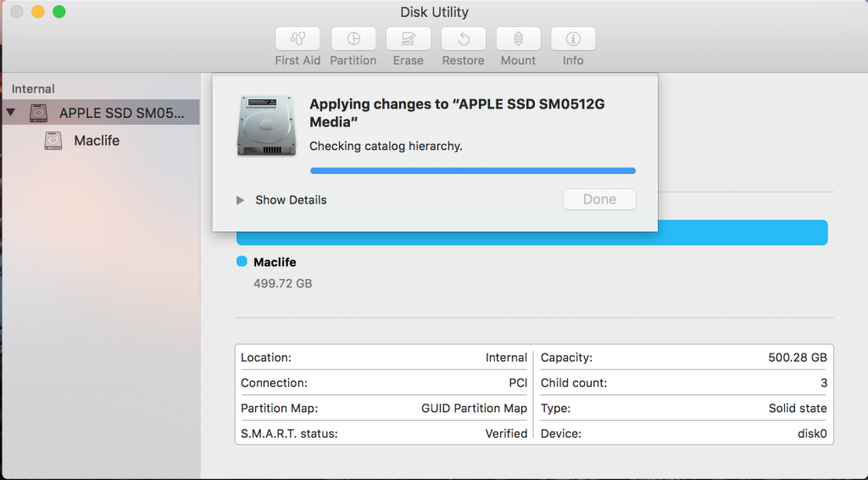Click the Child count label
The height and width of the screenshot is (480, 868).
tap(574, 383)
